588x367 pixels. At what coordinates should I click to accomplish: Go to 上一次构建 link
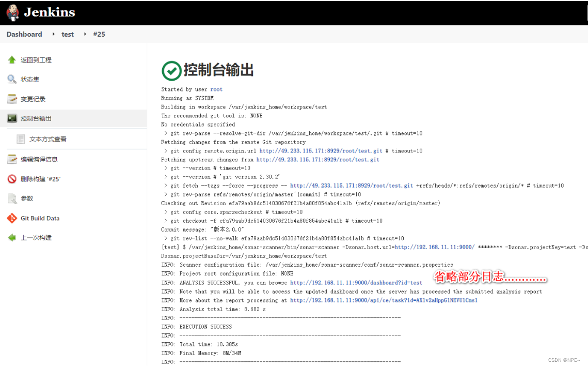pyautogui.click(x=36, y=238)
